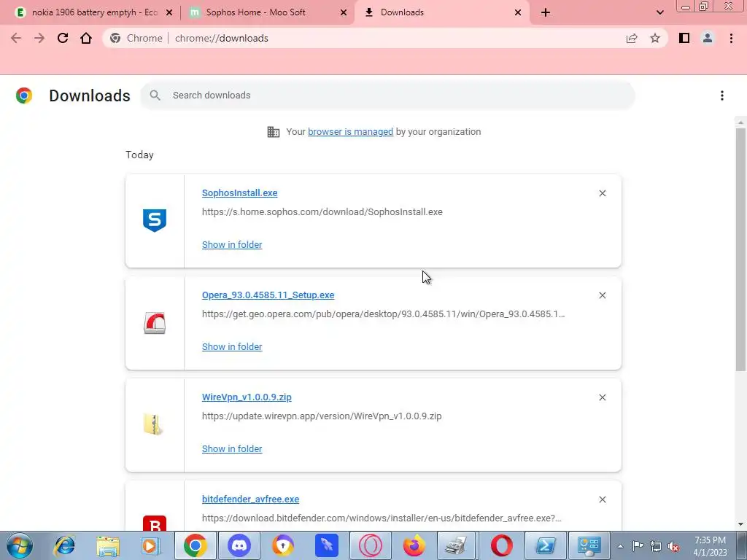Image resolution: width=747 pixels, height=560 pixels.
Task: Open the Downloads page more actions menu
Action: point(722,96)
